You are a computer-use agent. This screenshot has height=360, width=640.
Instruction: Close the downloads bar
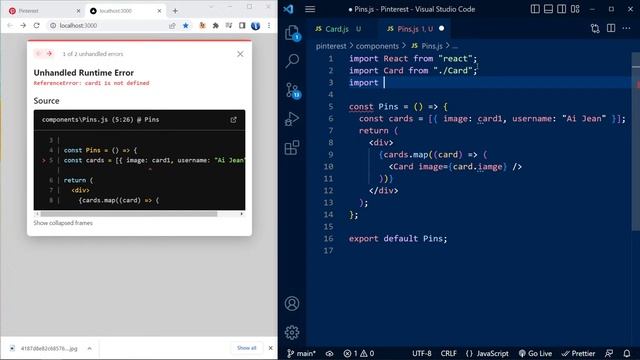click(270, 348)
